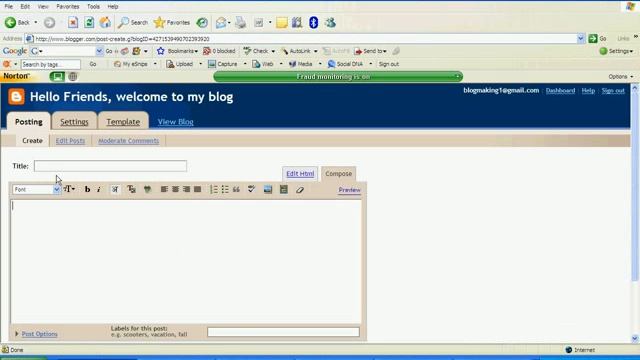Viewport: 640px width, 360px height.
Task: Click the Dashboard link
Action: 560,91
